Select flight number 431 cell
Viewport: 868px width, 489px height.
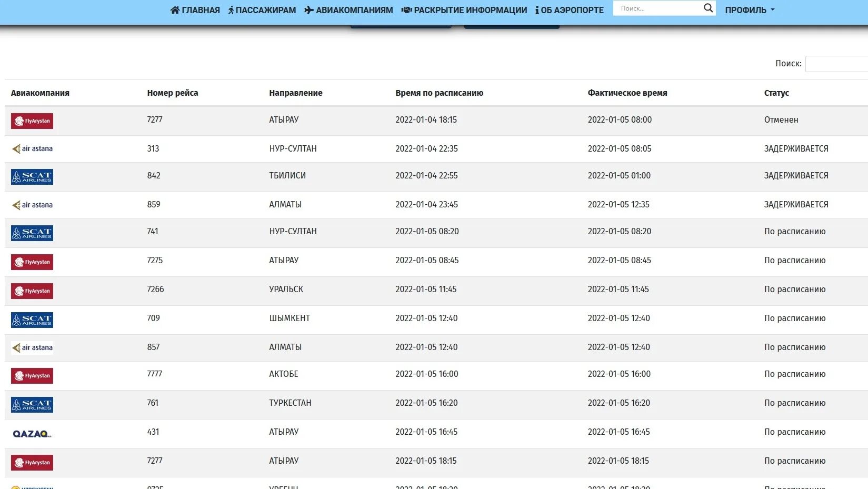tap(153, 432)
